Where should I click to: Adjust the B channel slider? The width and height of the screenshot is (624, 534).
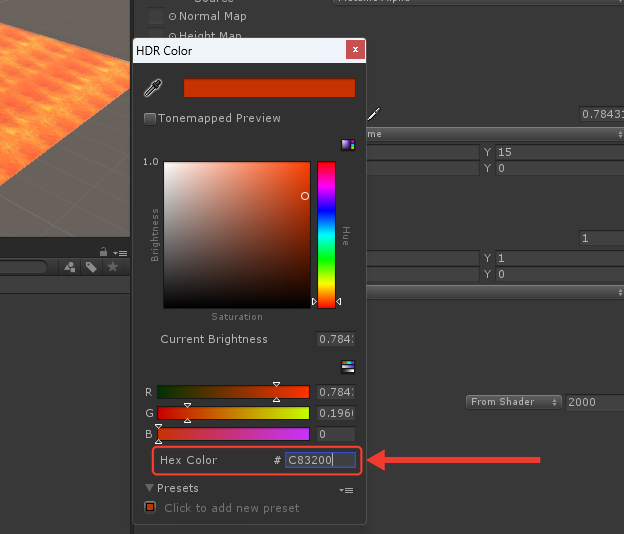click(233, 434)
